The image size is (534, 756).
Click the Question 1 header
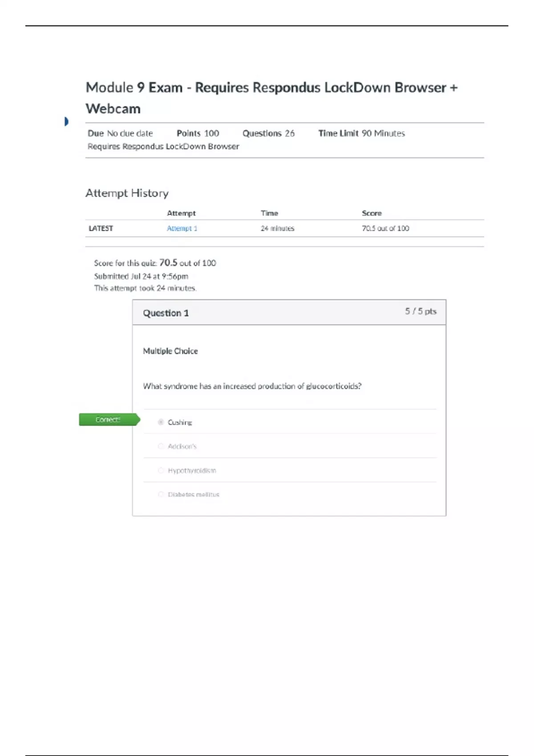tap(166, 313)
